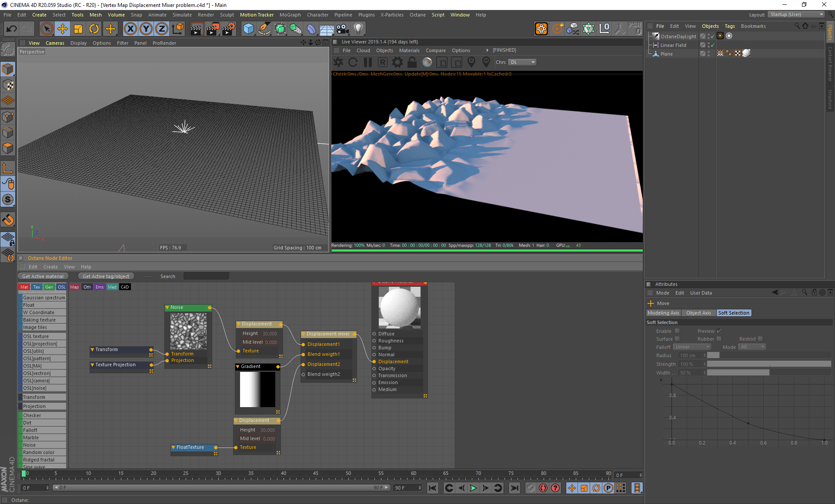Restart render in Live Viewer

point(353,62)
